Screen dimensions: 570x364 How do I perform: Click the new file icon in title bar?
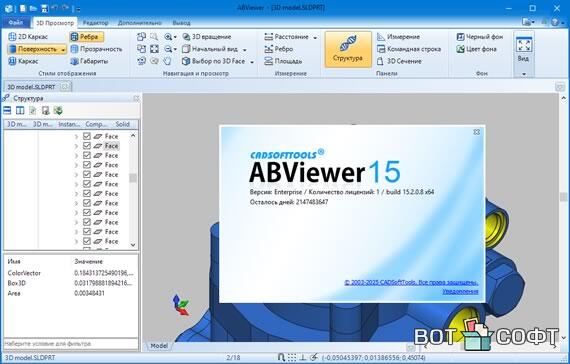(x=23, y=8)
